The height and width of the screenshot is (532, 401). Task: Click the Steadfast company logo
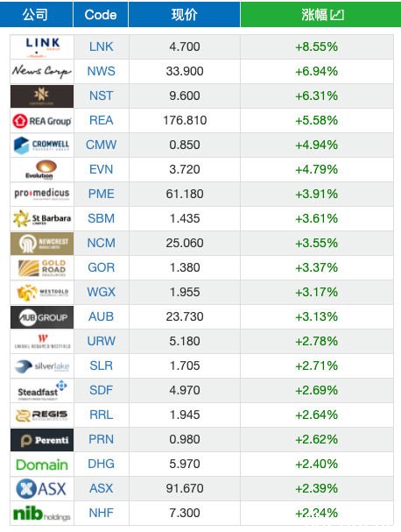coord(42,391)
